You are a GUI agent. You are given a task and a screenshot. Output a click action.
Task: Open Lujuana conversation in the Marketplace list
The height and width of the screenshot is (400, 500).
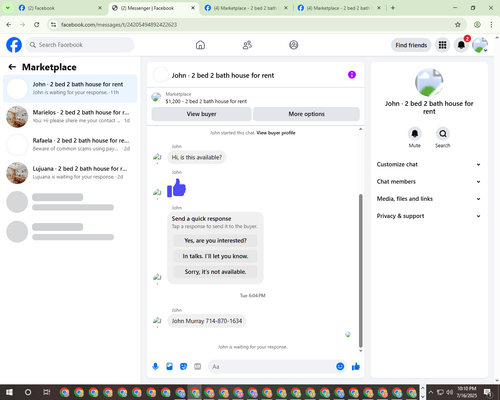[x=70, y=173]
